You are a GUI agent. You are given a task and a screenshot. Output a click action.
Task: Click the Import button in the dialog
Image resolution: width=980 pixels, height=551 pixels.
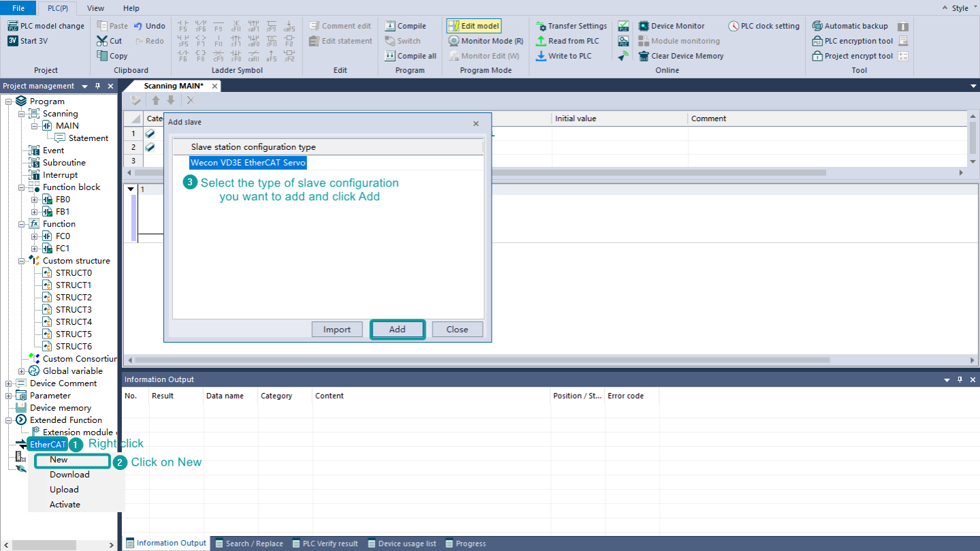pyautogui.click(x=337, y=330)
